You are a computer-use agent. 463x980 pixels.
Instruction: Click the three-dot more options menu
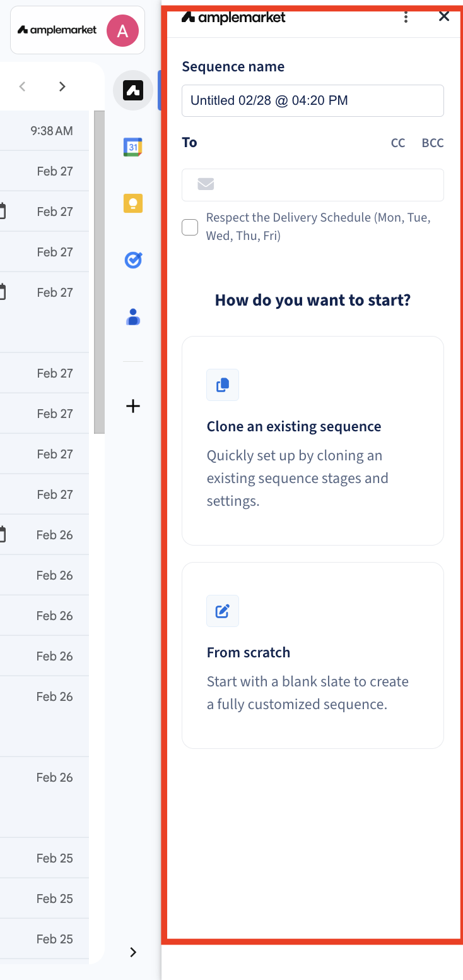pos(406,17)
